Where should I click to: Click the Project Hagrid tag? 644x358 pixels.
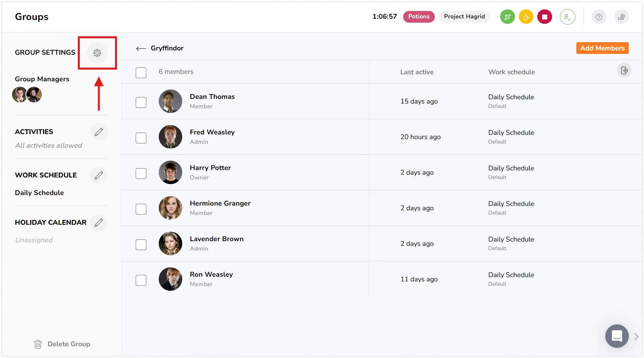click(x=464, y=17)
